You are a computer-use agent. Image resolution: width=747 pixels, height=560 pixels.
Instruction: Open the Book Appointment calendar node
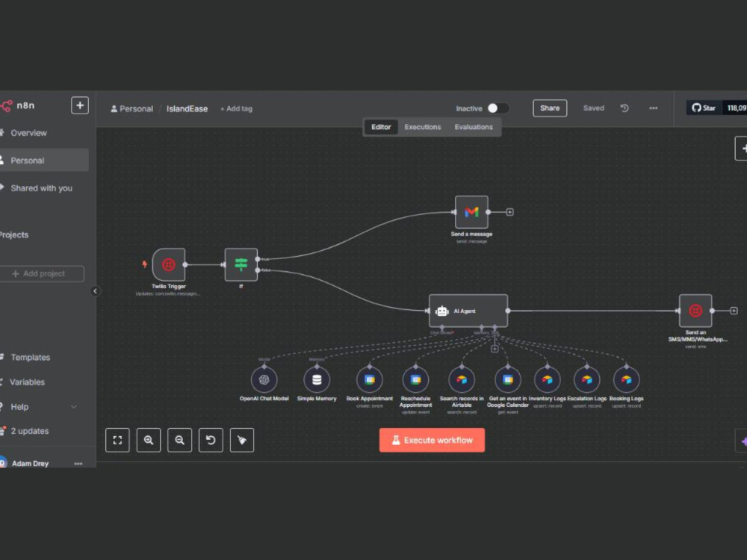pyautogui.click(x=370, y=379)
